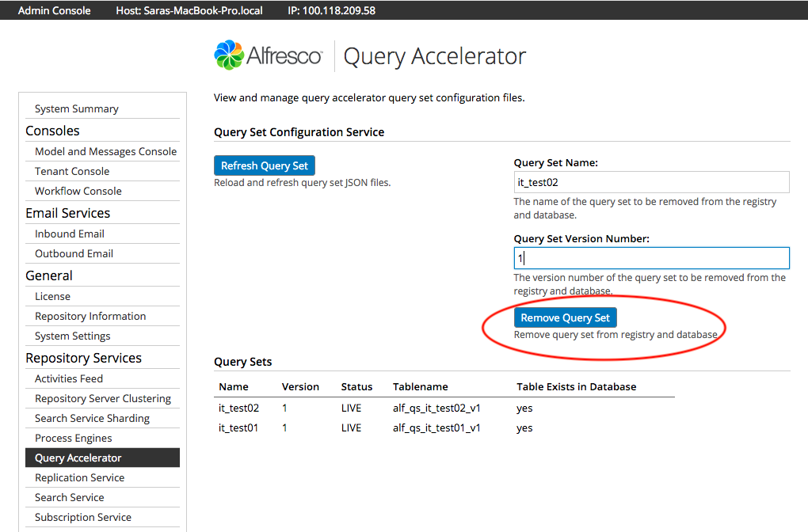Open Search Service Sharding
Image resolution: width=808 pixels, height=532 pixels.
(x=92, y=418)
